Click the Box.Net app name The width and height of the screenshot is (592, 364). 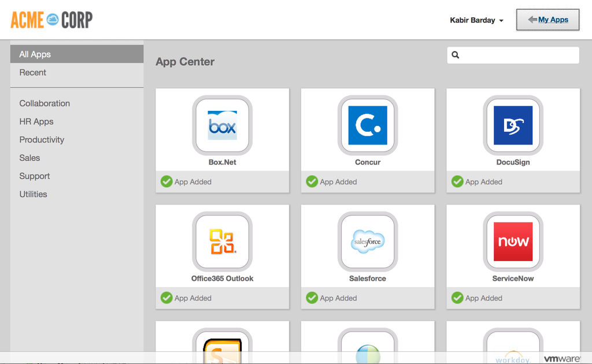222,162
